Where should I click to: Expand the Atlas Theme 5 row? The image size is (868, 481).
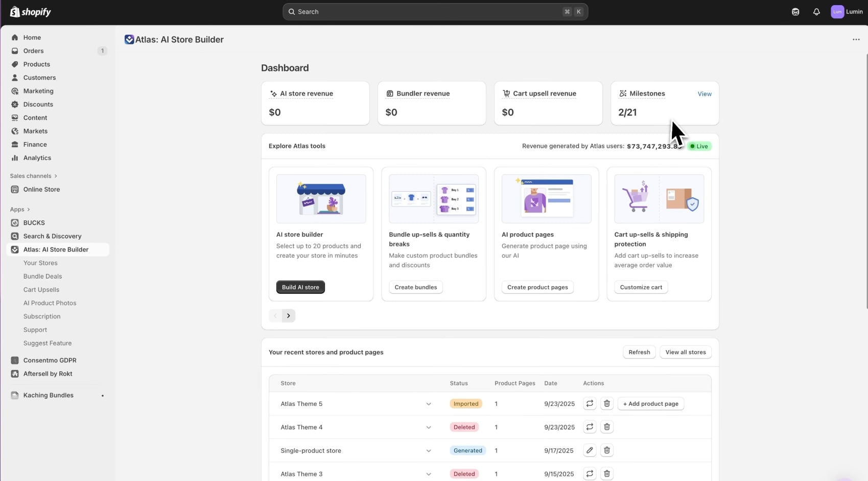click(x=429, y=404)
